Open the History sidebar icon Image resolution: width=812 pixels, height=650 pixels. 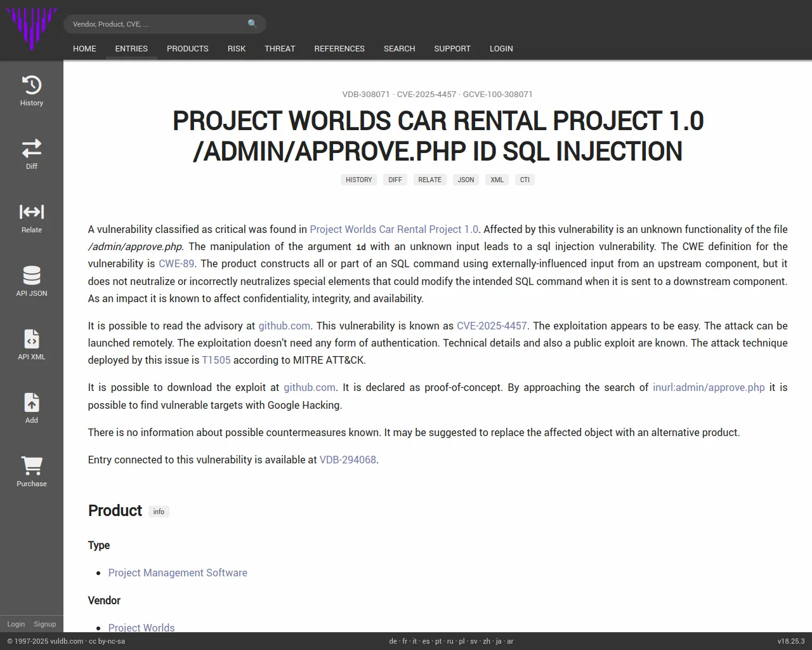(32, 85)
